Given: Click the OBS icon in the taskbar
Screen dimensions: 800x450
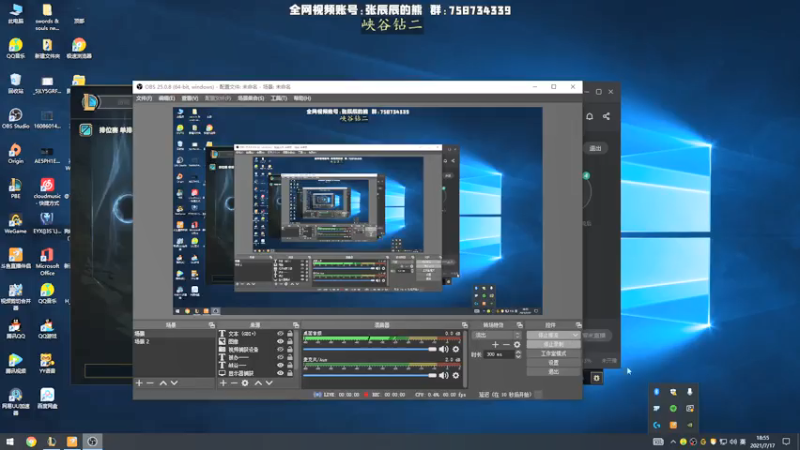Looking at the screenshot, I should (92, 441).
